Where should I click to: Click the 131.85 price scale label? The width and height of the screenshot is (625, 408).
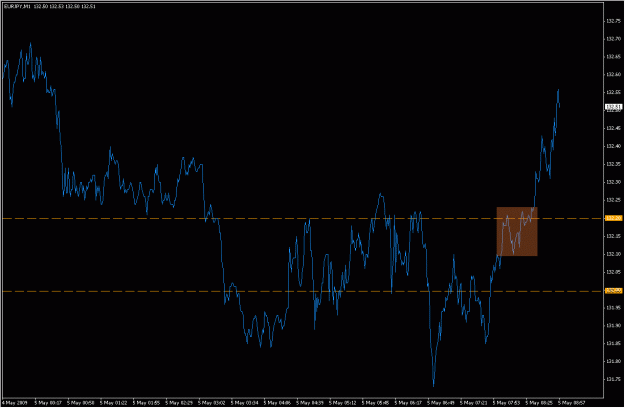pyautogui.click(x=613, y=343)
